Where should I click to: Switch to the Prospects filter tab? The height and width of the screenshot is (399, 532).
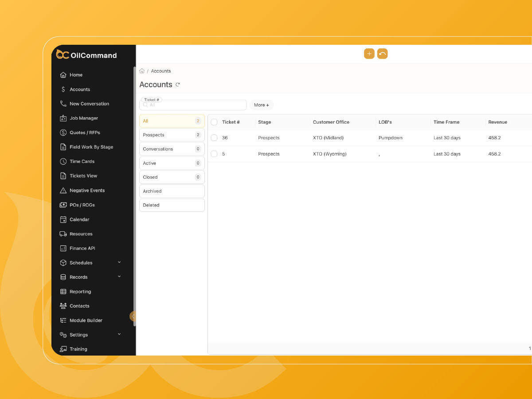pos(172,135)
